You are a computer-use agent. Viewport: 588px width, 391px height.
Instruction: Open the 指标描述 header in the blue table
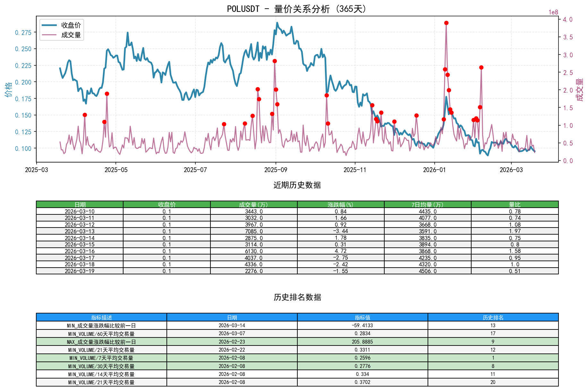tap(101, 318)
